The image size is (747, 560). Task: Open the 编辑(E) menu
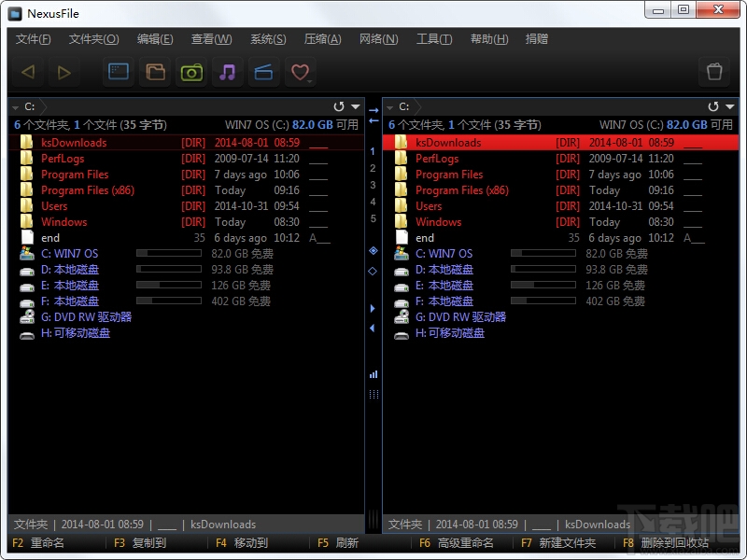[x=155, y=39]
